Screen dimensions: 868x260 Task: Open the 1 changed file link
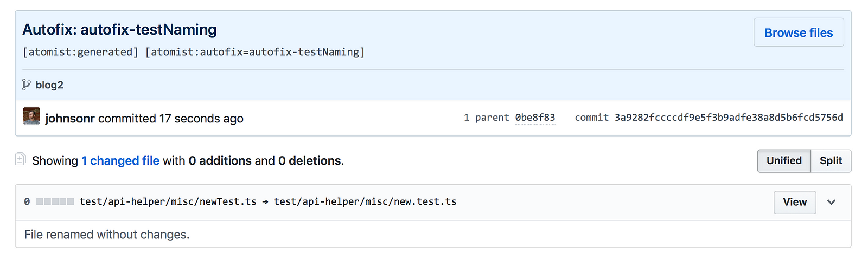pyautogui.click(x=120, y=161)
